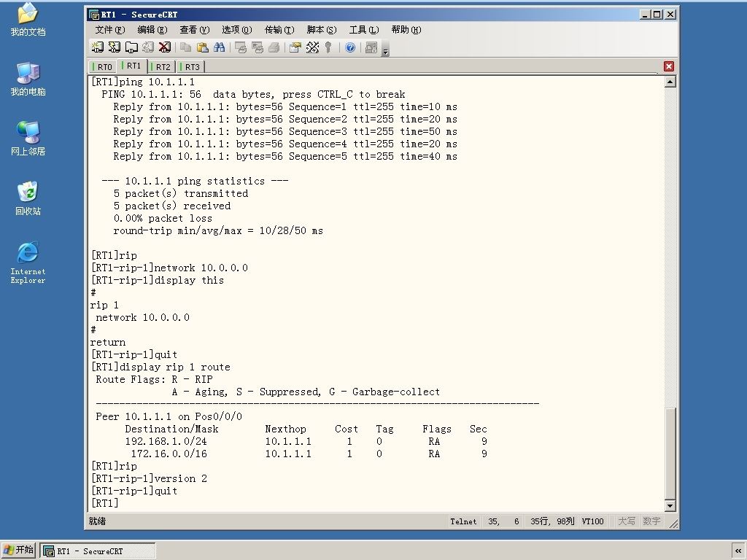Click the Connect in Tab toolbar icon
This screenshot has width=747, height=560.
131,47
